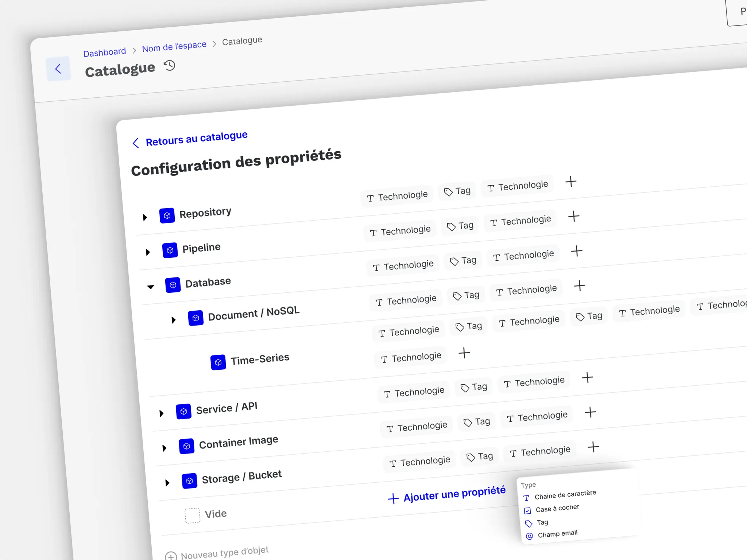Image resolution: width=747 pixels, height=560 pixels.
Task: Click the blue cube icon of Time-Series
Action: click(x=218, y=362)
